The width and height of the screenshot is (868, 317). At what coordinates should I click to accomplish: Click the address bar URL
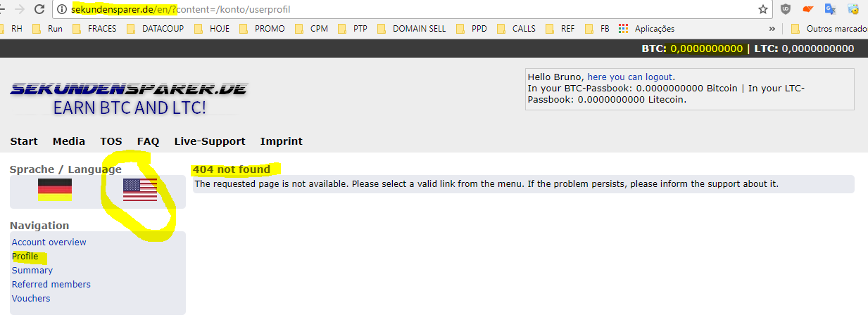click(180, 10)
